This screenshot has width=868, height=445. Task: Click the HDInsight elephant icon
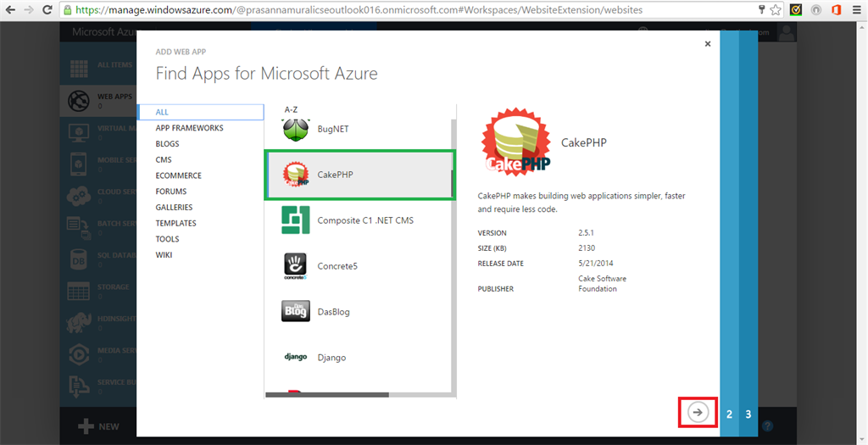coord(79,323)
